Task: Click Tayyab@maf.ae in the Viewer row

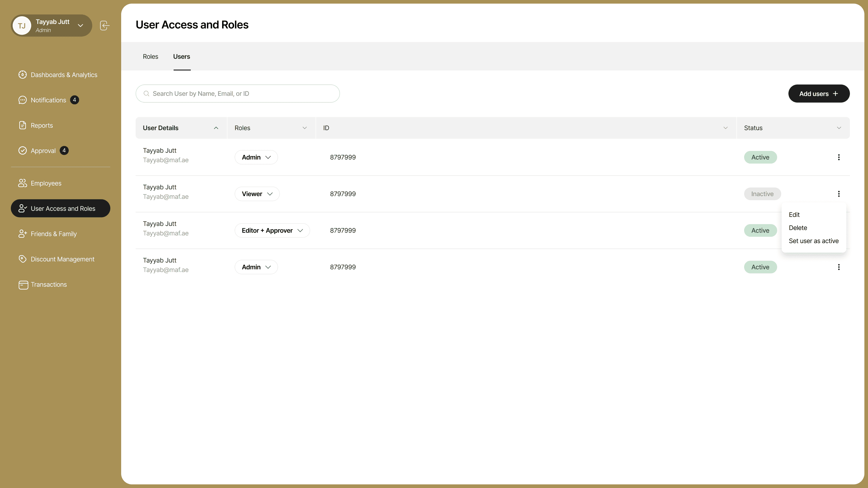Action: click(165, 197)
